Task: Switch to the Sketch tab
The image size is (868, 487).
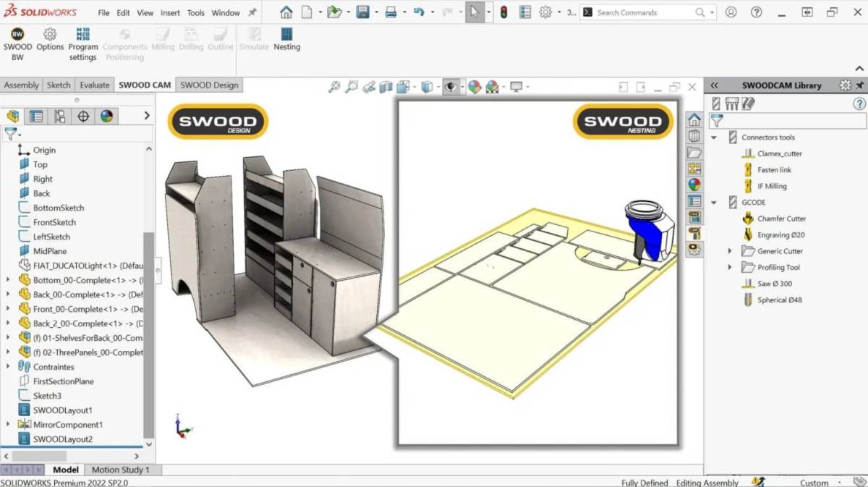Action: [59, 85]
